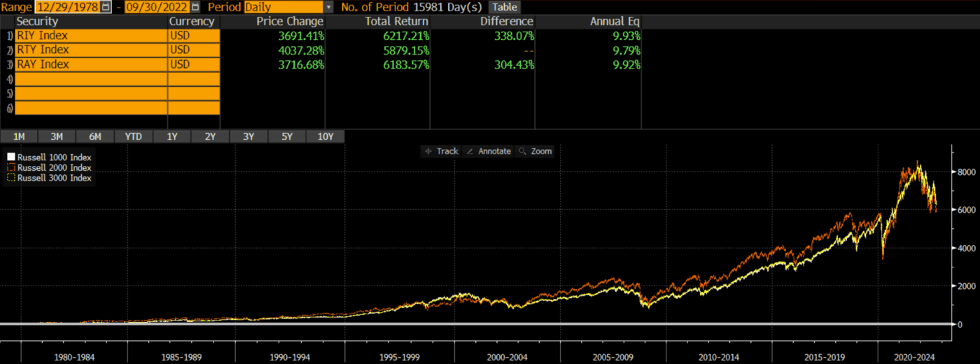Viewport: 980px width, 364px height.
Task: Click the Annual Eq column header
Action: click(615, 22)
